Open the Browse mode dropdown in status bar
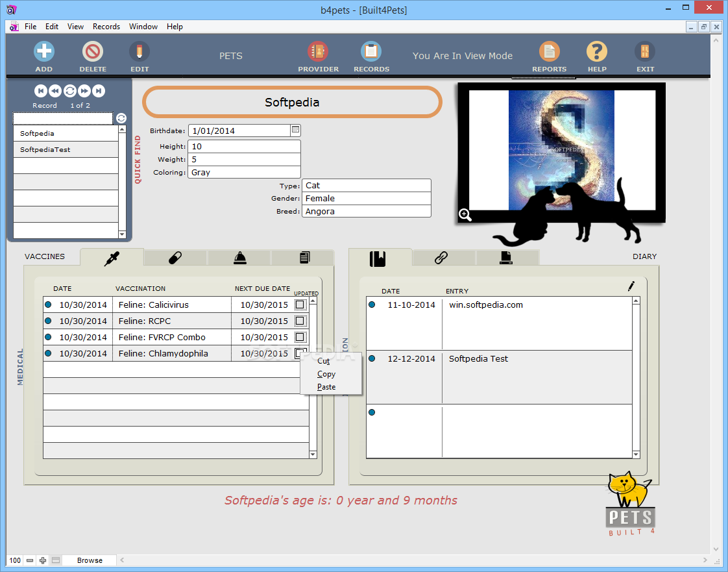 pyautogui.click(x=90, y=560)
